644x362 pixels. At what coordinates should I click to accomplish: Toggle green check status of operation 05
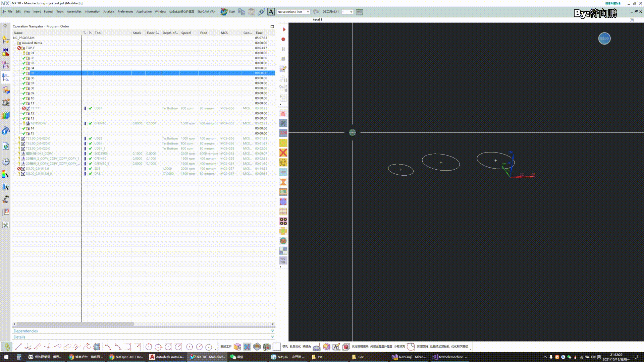click(x=24, y=73)
